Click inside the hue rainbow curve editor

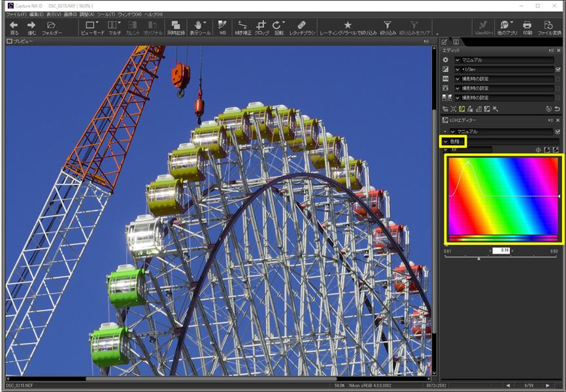(x=503, y=197)
